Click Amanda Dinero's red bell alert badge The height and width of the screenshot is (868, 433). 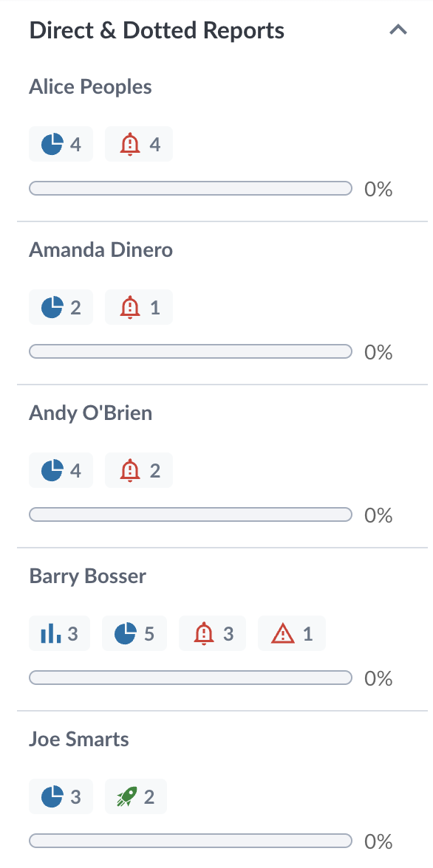click(139, 307)
